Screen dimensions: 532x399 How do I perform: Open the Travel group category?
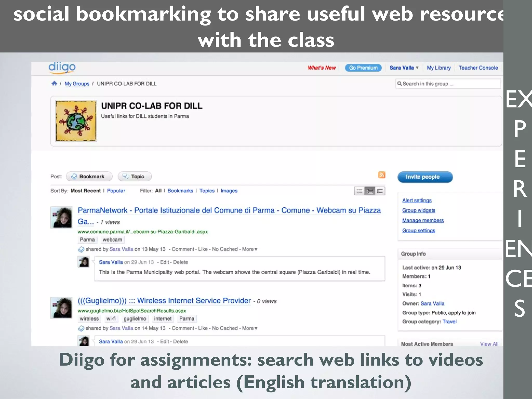pos(449,321)
